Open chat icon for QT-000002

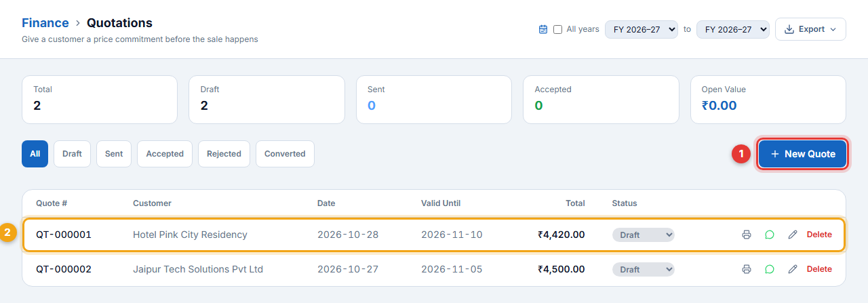[770, 269]
